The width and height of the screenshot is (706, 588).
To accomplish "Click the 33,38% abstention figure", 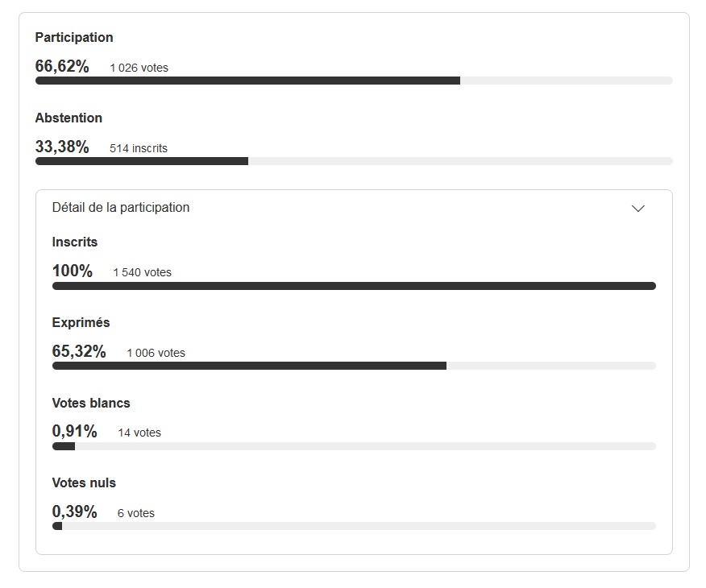I will [x=62, y=147].
